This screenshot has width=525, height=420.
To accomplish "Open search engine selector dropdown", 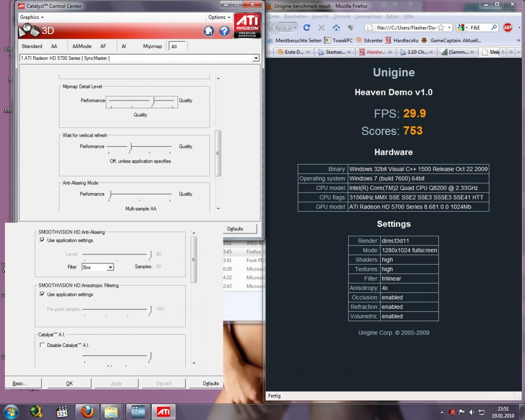I will click(463, 28).
